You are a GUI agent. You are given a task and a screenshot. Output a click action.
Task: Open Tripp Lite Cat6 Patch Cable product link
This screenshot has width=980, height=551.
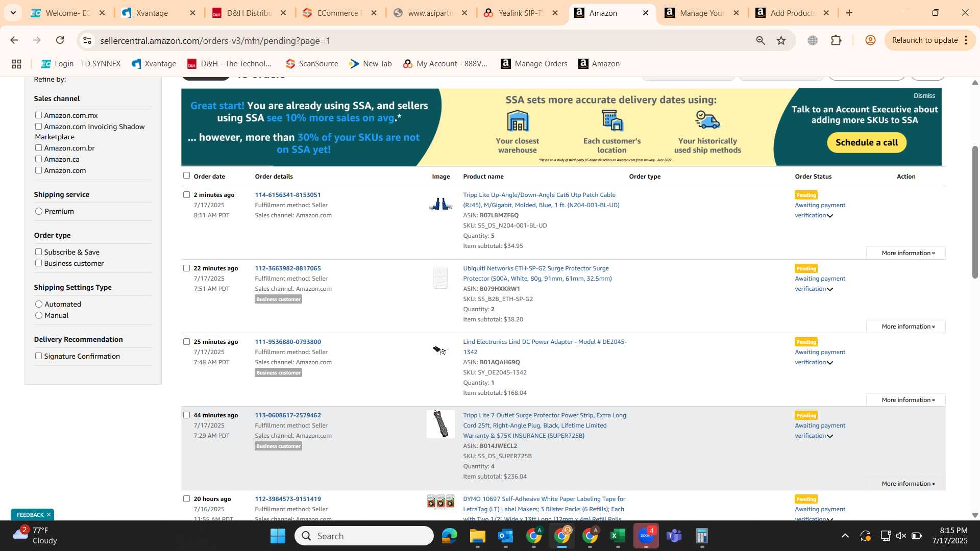click(x=541, y=200)
